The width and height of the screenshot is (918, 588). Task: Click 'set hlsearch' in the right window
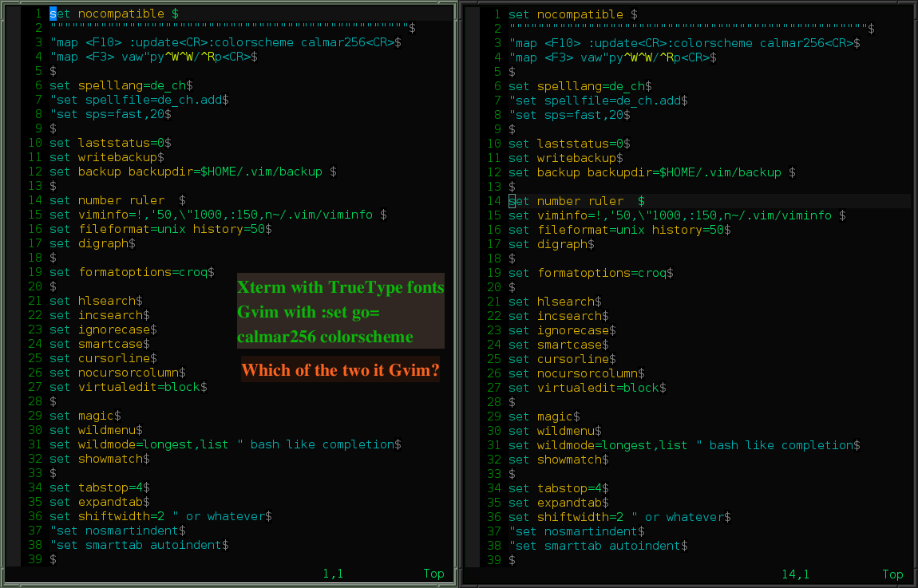(x=552, y=302)
